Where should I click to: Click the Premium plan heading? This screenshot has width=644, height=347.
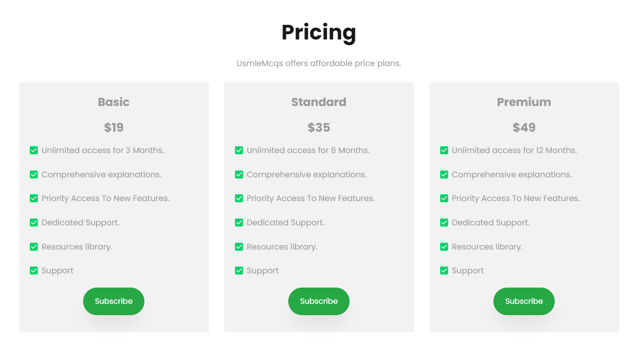click(x=524, y=102)
